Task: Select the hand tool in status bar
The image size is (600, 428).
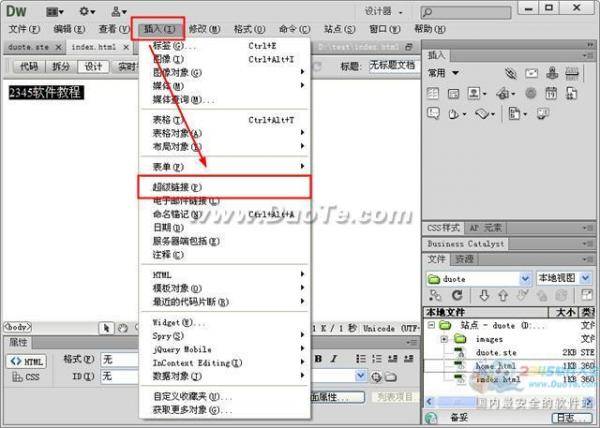Action: tap(122, 327)
